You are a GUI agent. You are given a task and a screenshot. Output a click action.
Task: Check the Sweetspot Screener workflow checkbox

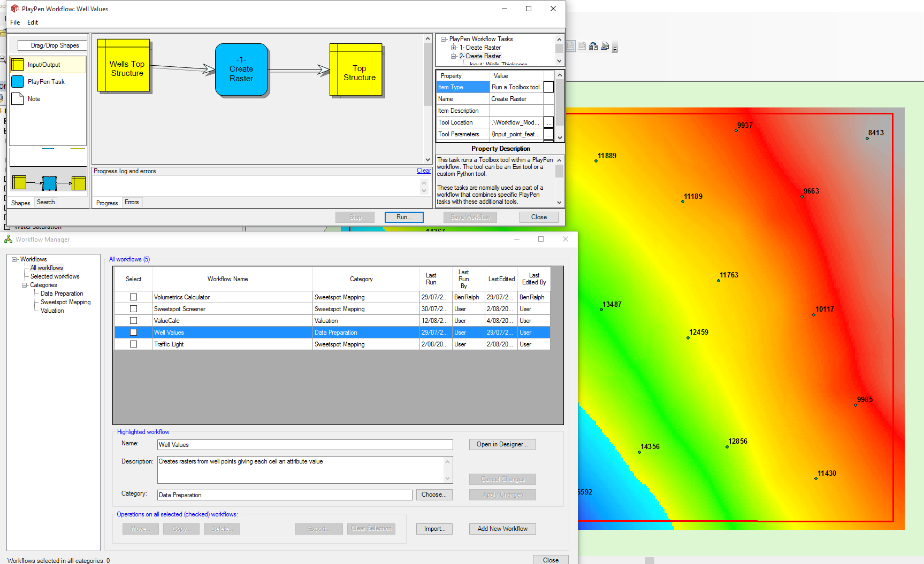[x=133, y=309]
